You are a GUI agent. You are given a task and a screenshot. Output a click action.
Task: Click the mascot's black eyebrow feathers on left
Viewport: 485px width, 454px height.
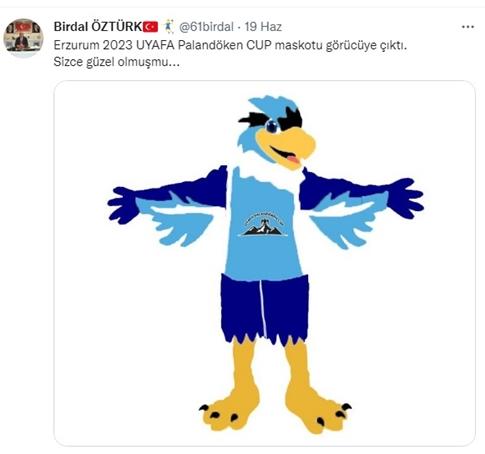pos(253,119)
